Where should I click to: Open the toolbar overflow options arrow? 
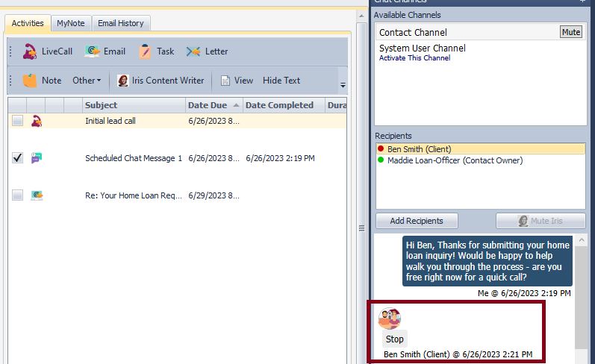click(x=343, y=84)
